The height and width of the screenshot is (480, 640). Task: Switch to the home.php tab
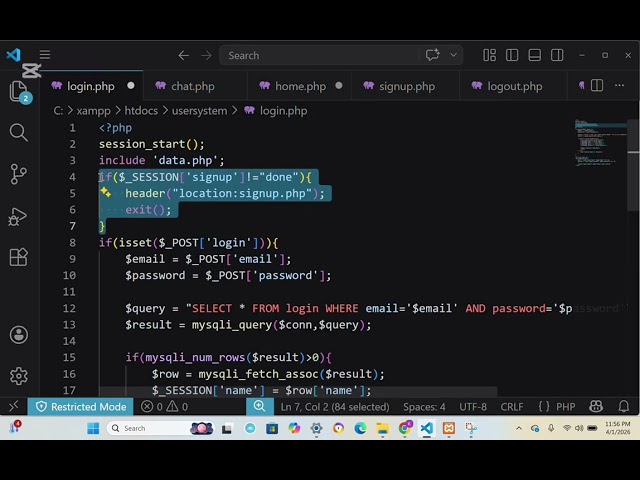point(300,86)
